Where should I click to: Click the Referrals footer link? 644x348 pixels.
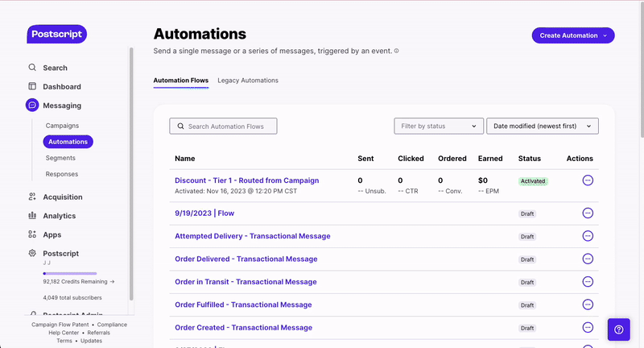tap(98, 333)
